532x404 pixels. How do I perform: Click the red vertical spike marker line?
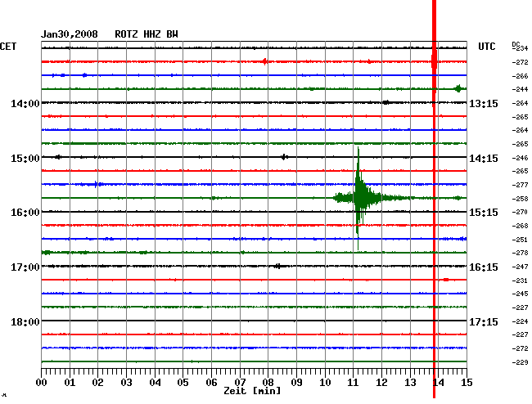434,199
